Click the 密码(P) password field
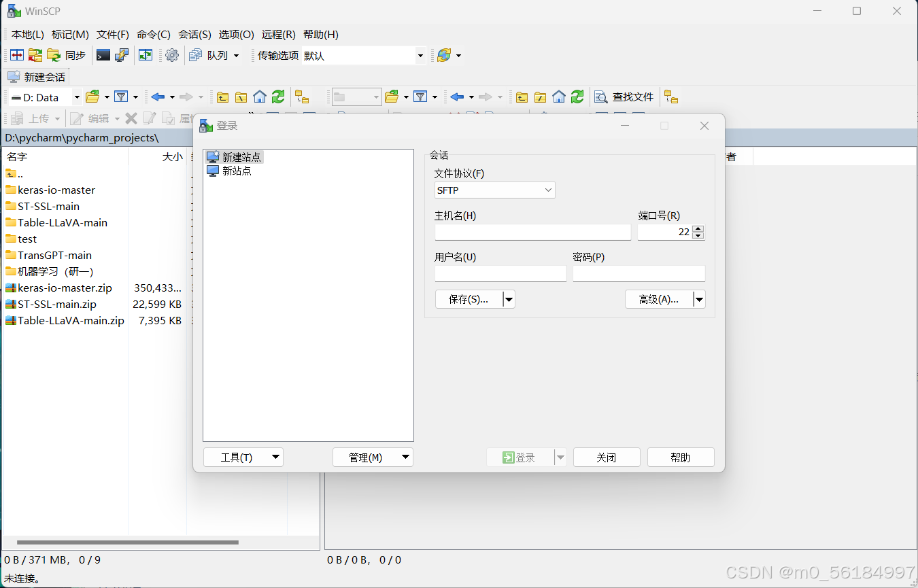918x588 pixels. point(639,273)
